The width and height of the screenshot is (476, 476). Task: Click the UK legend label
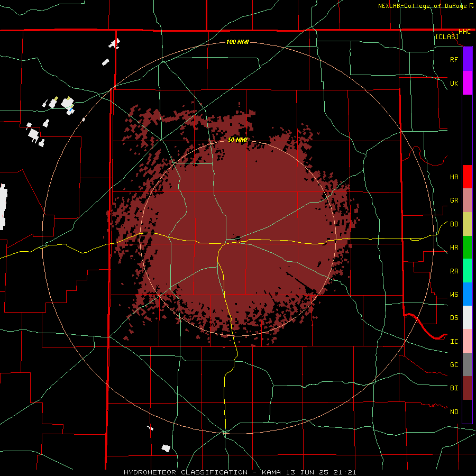point(454,83)
